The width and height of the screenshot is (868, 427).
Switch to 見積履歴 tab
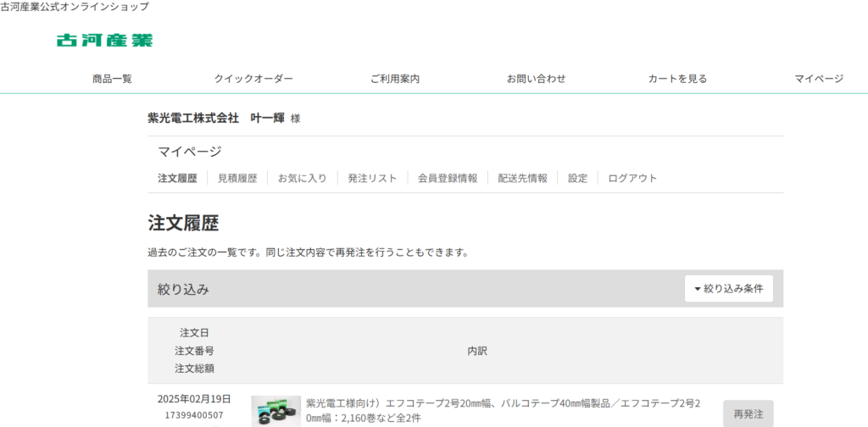coord(237,178)
